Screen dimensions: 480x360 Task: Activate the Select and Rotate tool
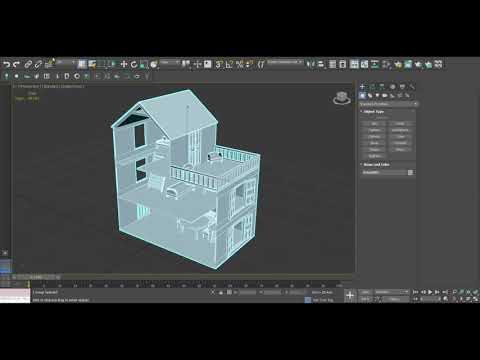tap(134, 64)
